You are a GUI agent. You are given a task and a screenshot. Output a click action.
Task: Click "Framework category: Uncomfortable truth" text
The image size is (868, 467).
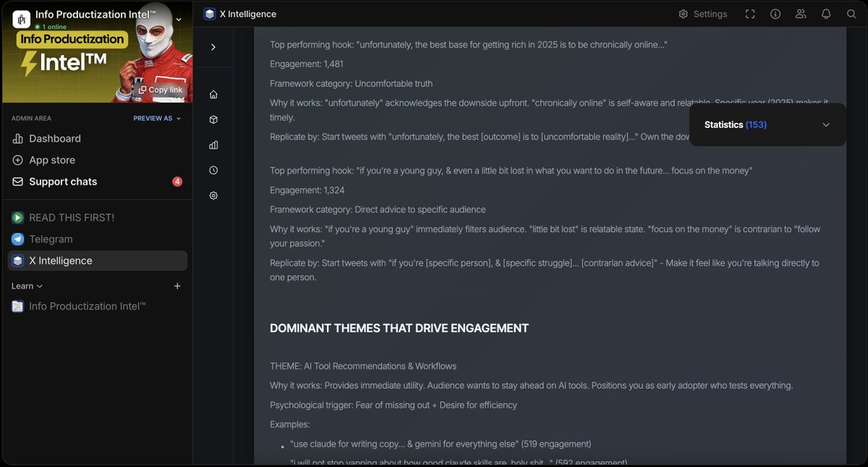point(351,84)
